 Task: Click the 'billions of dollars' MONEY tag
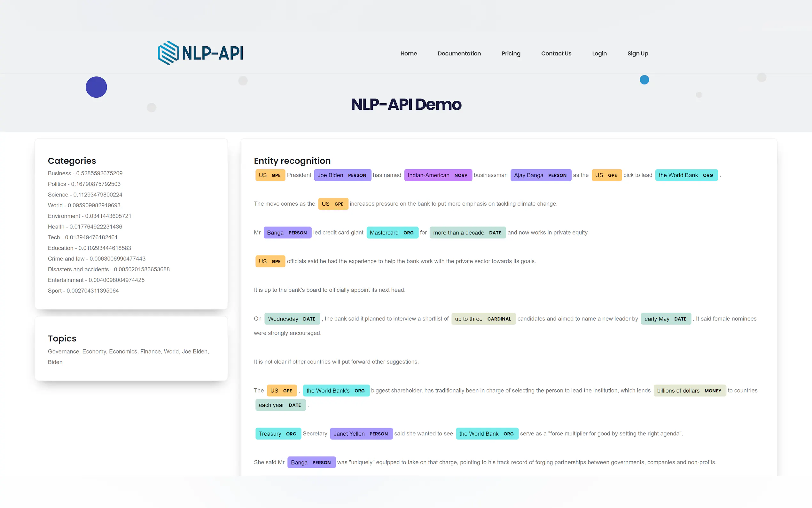pos(689,390)
